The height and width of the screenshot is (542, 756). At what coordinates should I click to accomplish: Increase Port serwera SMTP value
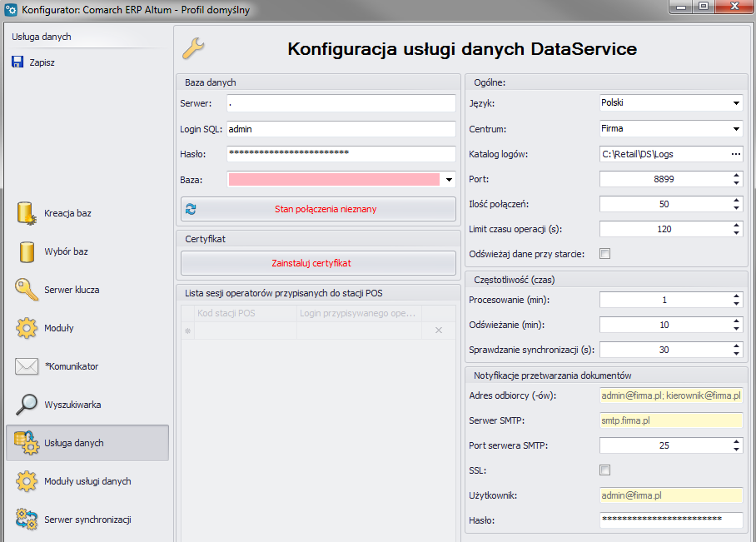pyautogui.click(x=736, y=442)
